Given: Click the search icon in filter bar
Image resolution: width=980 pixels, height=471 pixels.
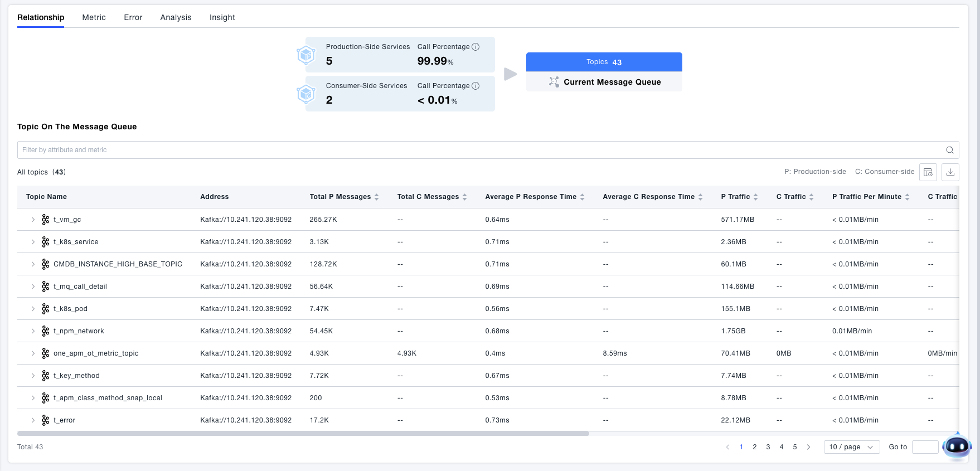Looking at the screenshot, I should tap(949, 150).
